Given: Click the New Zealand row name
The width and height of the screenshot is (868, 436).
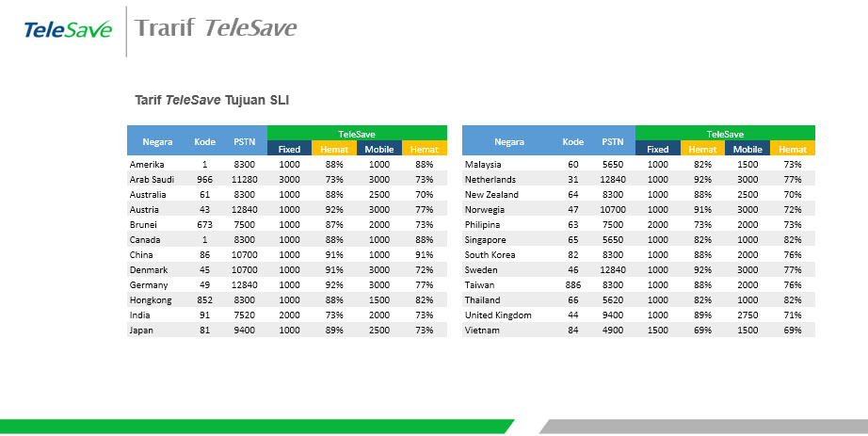Looking at the screenshot, I should pyautogui.click(x=491, y=194).
